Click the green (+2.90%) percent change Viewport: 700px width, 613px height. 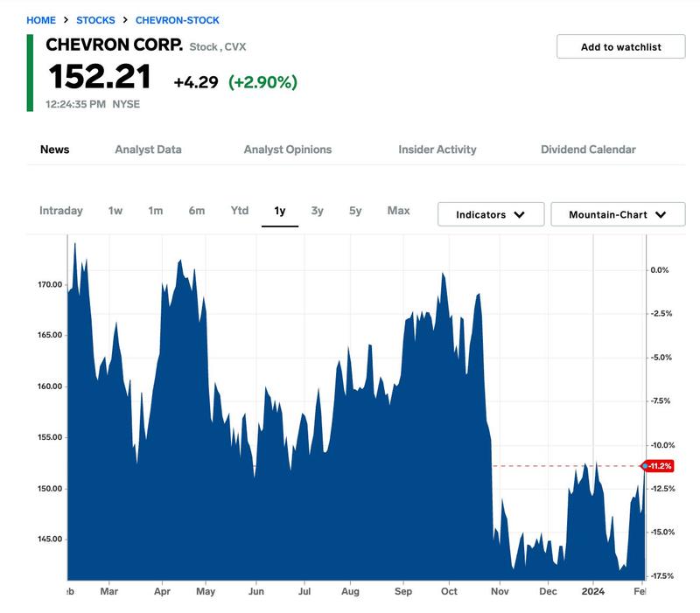click(262, 82)
